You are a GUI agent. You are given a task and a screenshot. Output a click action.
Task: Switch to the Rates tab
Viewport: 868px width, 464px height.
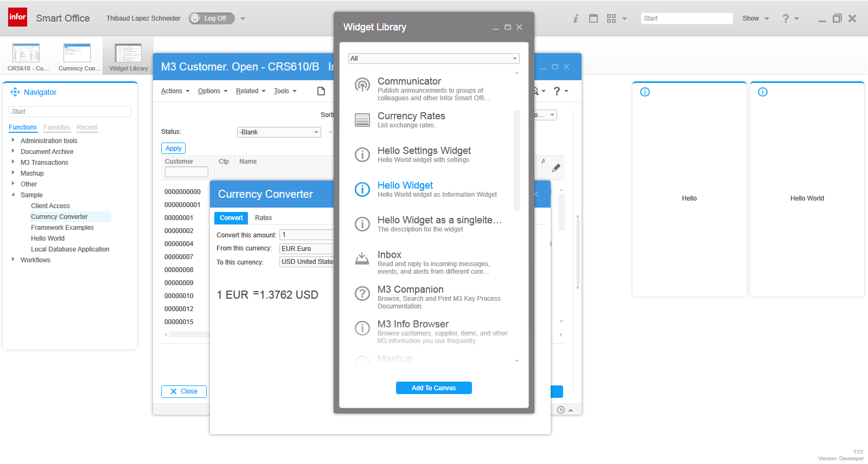click(263, 218)
